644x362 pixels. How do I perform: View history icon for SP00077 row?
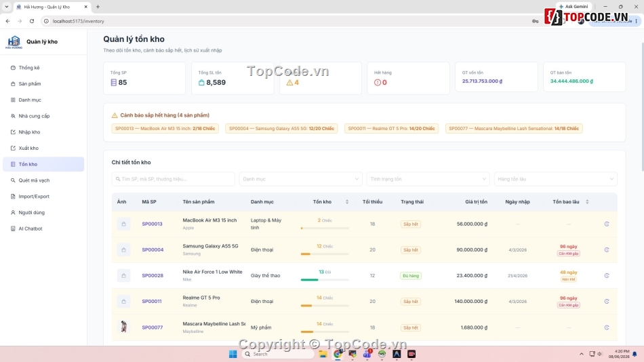[x=607, y=327]
